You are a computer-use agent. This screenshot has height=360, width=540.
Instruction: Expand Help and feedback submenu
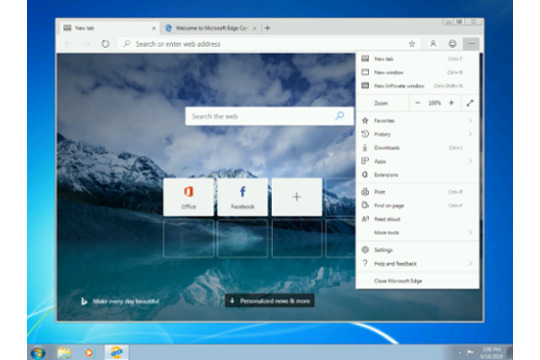tap(417, 264)
